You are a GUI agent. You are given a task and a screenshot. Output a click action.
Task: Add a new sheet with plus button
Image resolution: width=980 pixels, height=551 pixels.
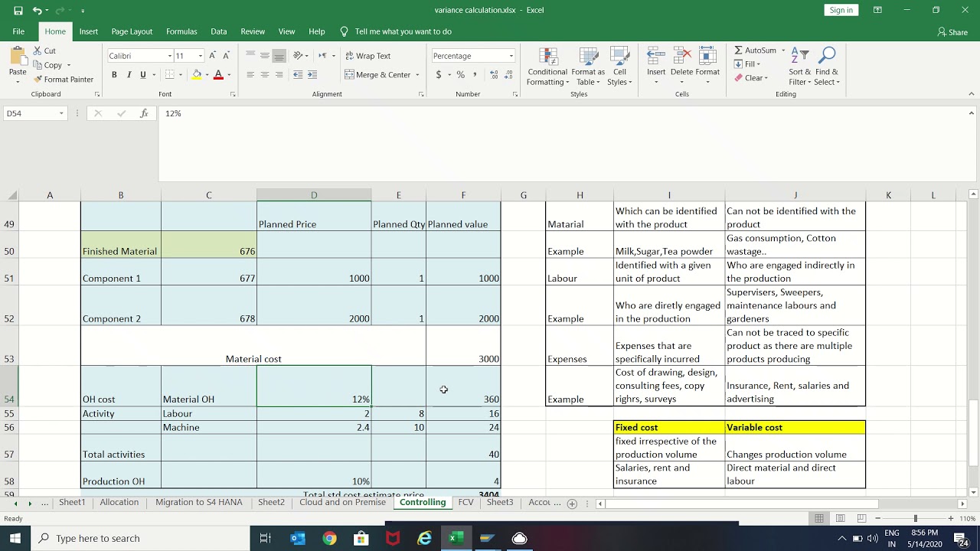(572, 504)
